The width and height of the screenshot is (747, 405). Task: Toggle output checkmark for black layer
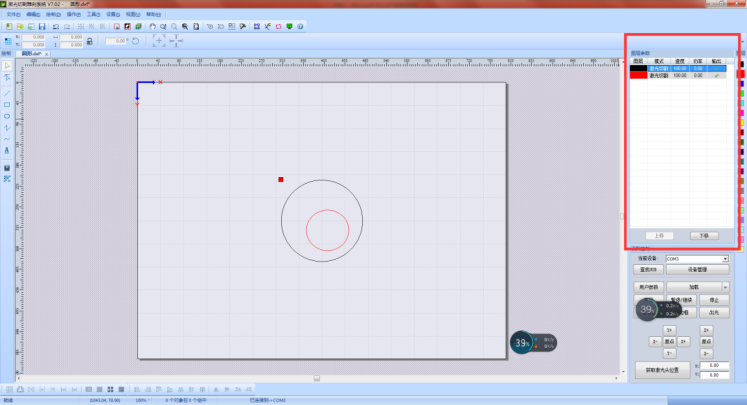coord(716,68)
